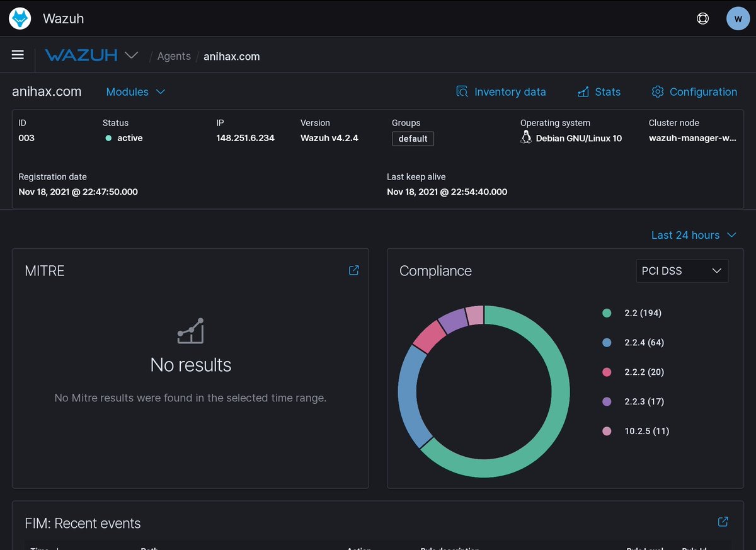Click the Compliance panel title

tap(435, 271)
